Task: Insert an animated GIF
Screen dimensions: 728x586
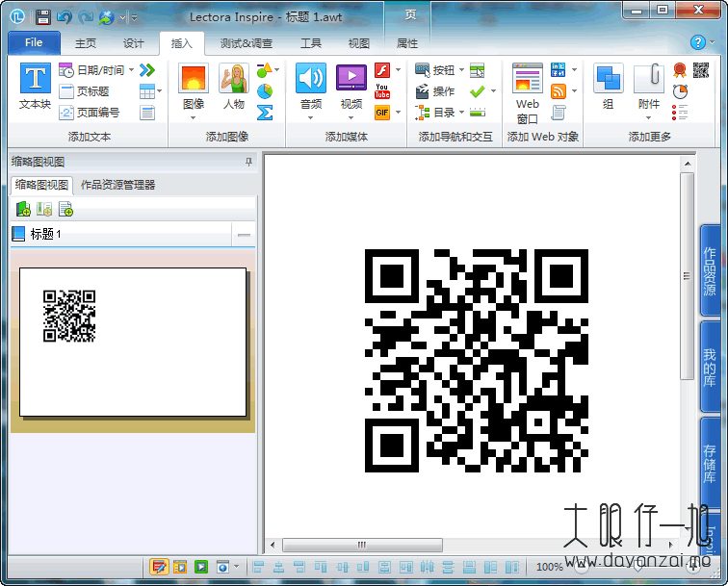Action: 382,113
